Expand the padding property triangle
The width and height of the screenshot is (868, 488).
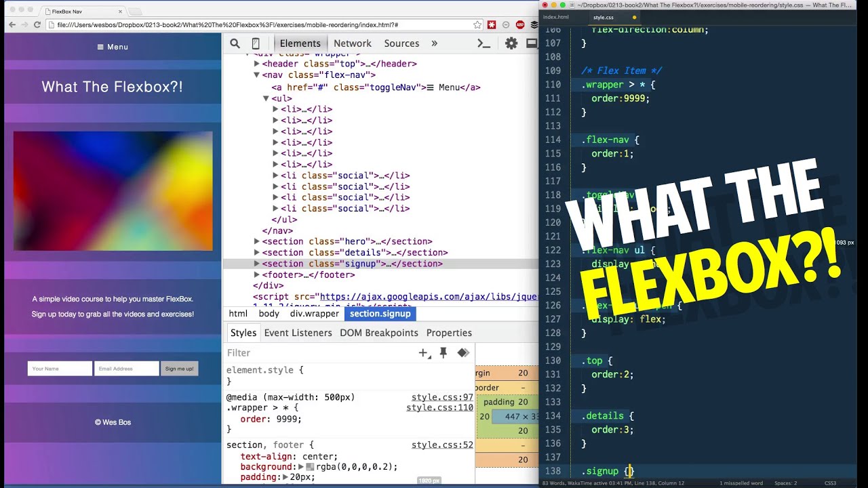(285, 478)
